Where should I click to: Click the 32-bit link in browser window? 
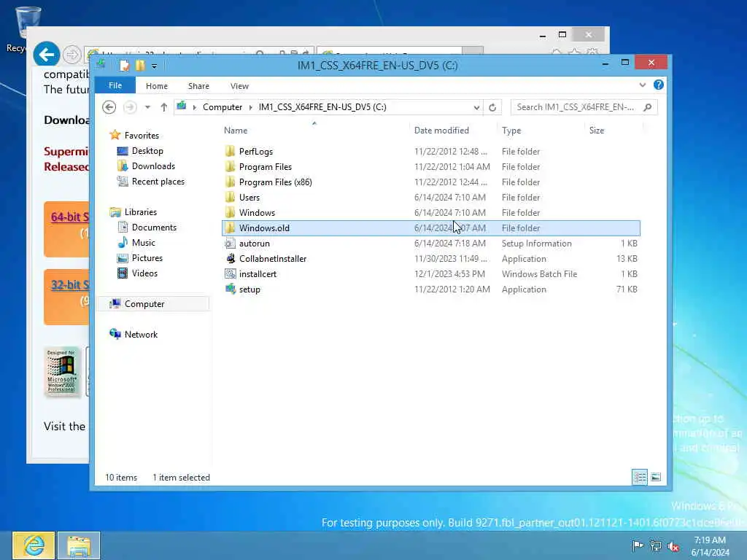(70, 285)
